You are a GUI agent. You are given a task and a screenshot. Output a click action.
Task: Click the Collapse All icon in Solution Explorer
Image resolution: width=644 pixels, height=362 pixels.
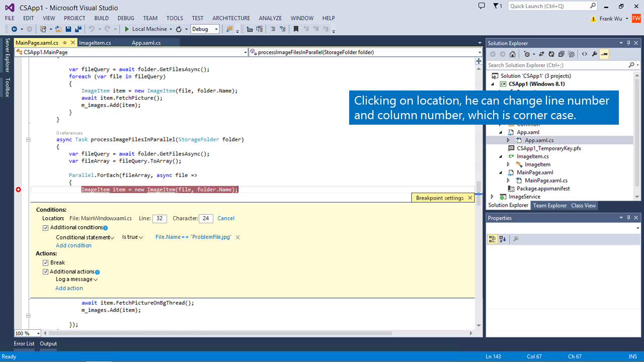pyautogui.click(x=561, y=54)
